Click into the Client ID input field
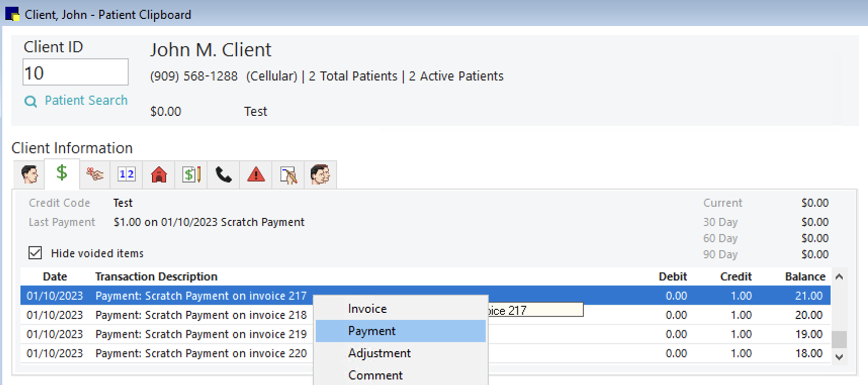The height and width of the screenshot is (385, 868). pos(75,73)
